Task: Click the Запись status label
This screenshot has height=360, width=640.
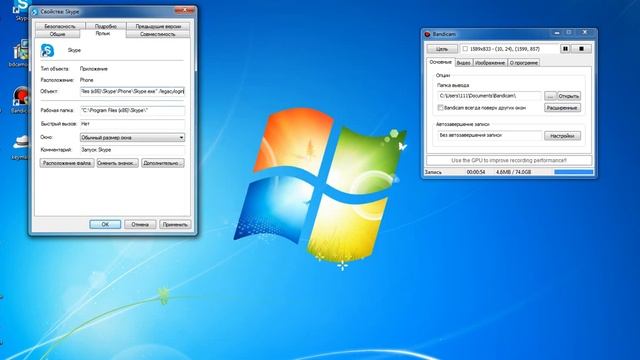Action: (433, 172)
